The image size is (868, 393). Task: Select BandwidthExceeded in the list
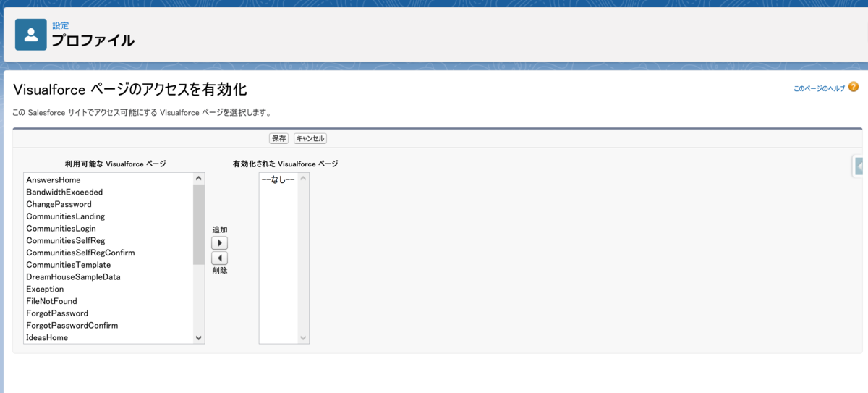pos(109,192)
